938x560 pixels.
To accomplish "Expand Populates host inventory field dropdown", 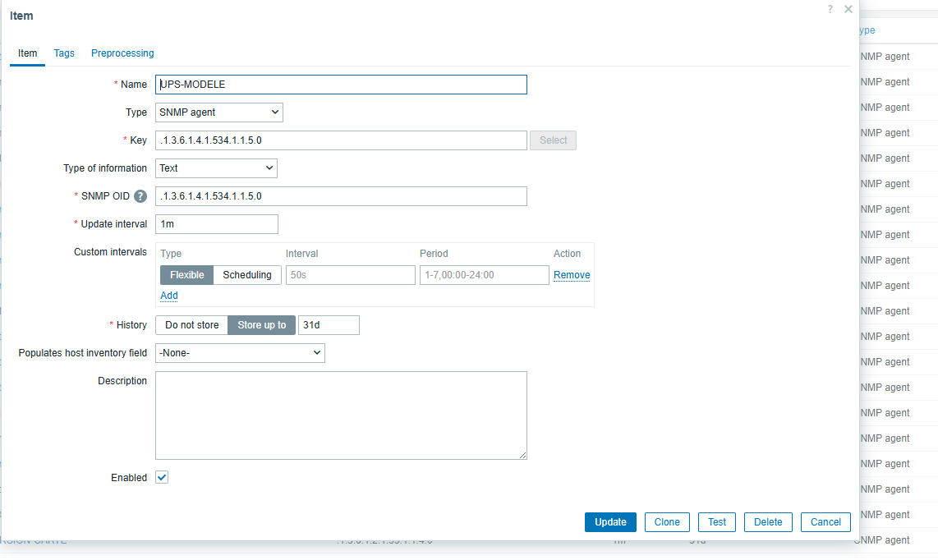I will point(240,353).
